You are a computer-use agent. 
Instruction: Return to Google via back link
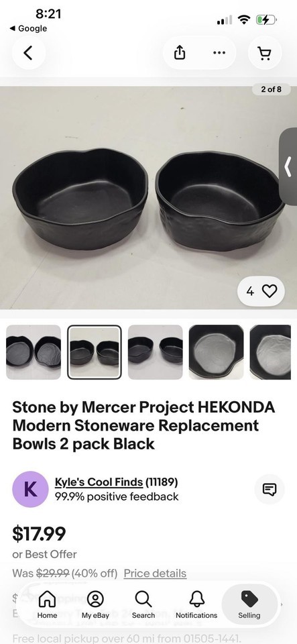pyautogui.click(x=28, y=28)
